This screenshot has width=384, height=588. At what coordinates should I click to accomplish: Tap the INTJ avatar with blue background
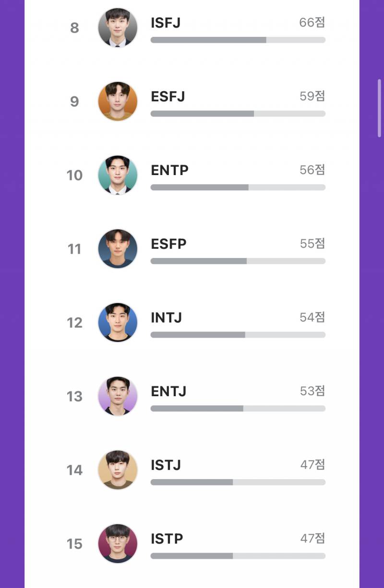[118, 322]
